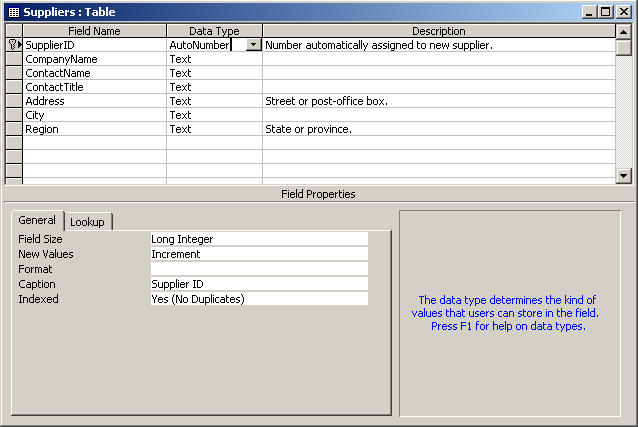Click 'Street or post-office box.' description
Image resolution: width=638 pixels, height=427 pixels.
coord(326,101)
